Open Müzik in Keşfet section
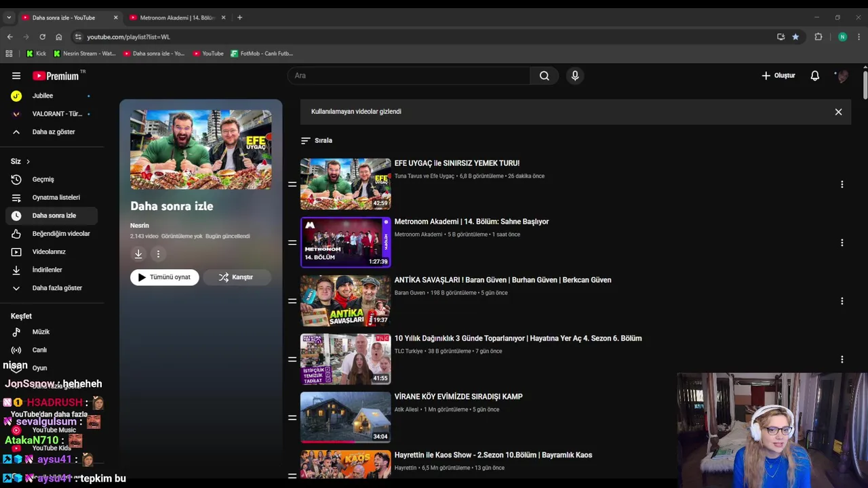 pyautogui.click(x=52, y=332)
